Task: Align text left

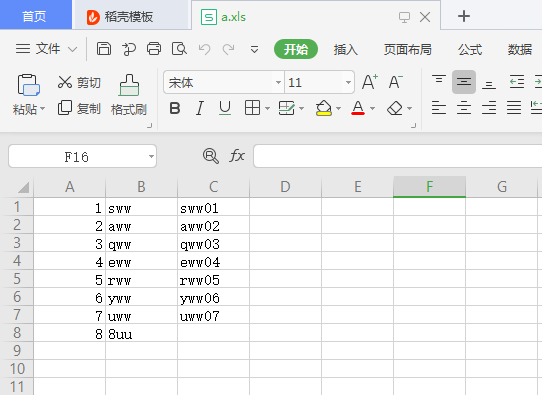Action: click(x=439, y=108)
